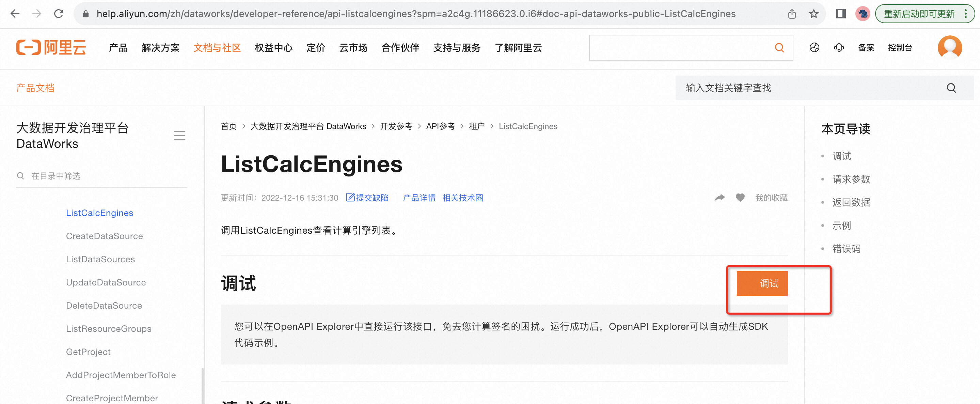Click the share arrow icon near 我的收藏
This screenshot has width=980, height=404.
(x=720, y=198)
